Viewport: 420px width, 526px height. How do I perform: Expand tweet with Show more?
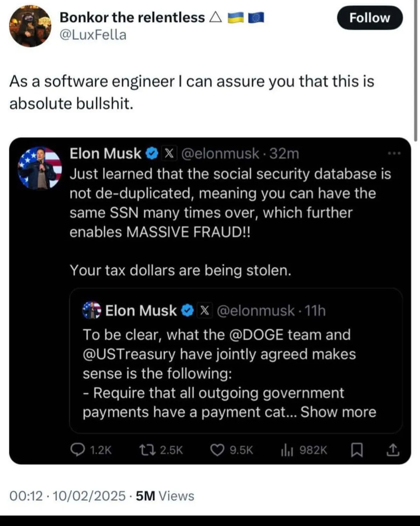tap(338, 412)
